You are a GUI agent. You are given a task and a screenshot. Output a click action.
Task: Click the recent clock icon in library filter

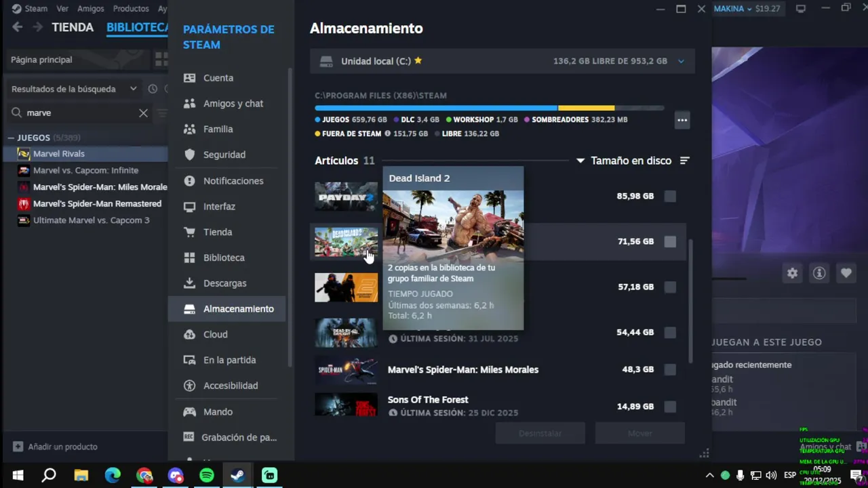[153, 89]
